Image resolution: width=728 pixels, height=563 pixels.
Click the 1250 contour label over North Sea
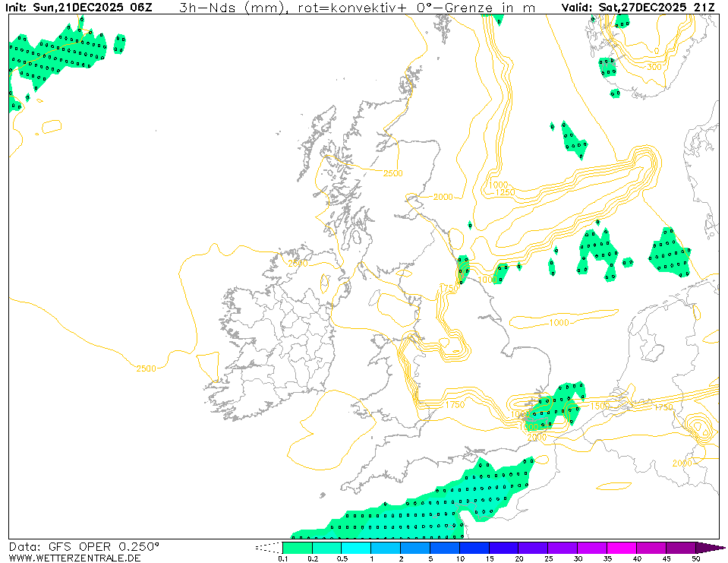504,193
